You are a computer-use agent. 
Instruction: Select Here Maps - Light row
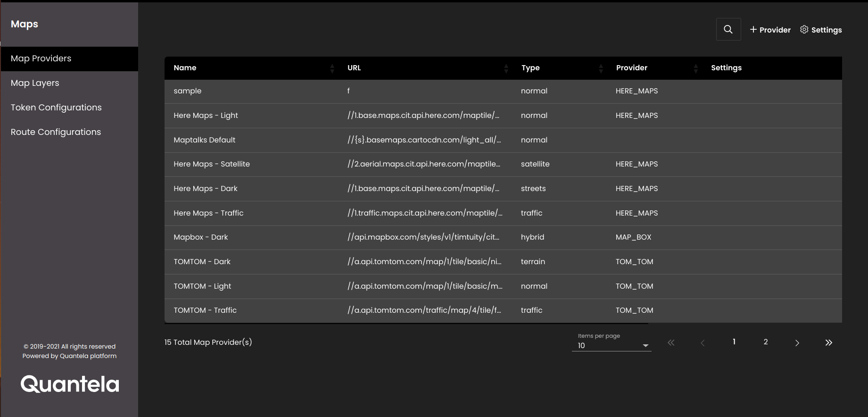[503, 116]
